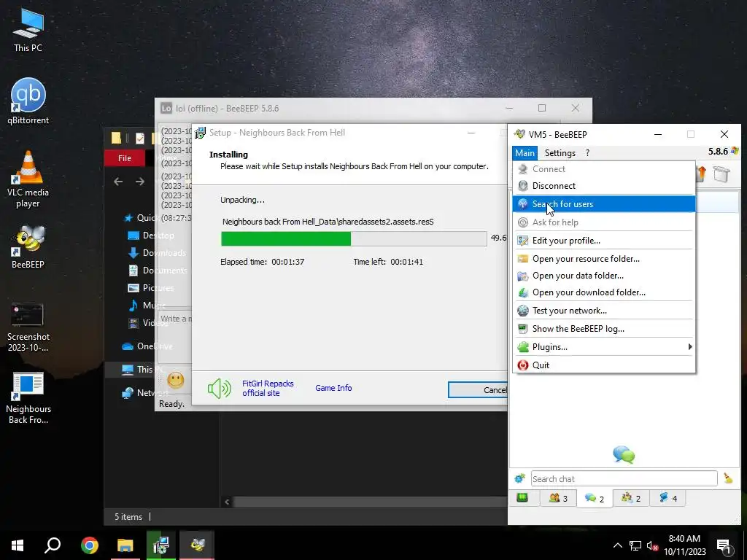
Task: Click the BeeBEEP taskbar icon
Action: [x=197, y=545]
